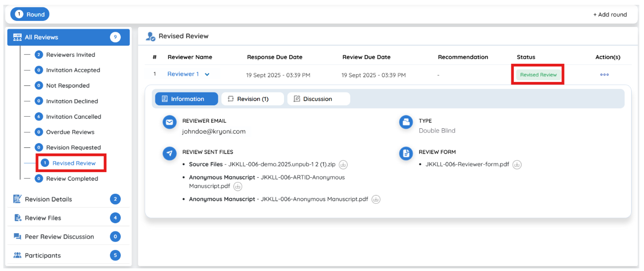This screenshot has height=271, width=644.
Task: Click the email johndoe@kryoni.com
Action: (x=214, y=131)
